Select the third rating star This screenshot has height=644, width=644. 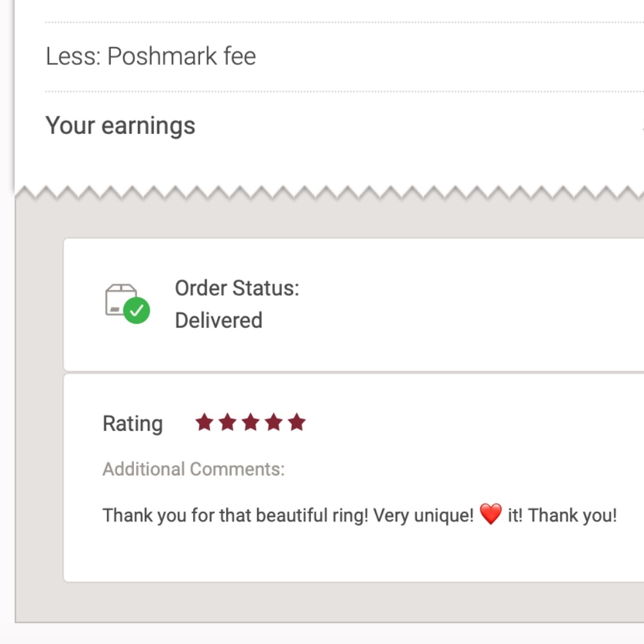point(251,422)
